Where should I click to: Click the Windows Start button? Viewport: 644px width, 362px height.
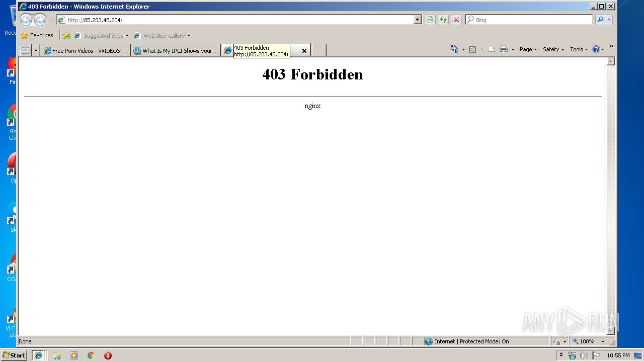[x=14, y=355]
